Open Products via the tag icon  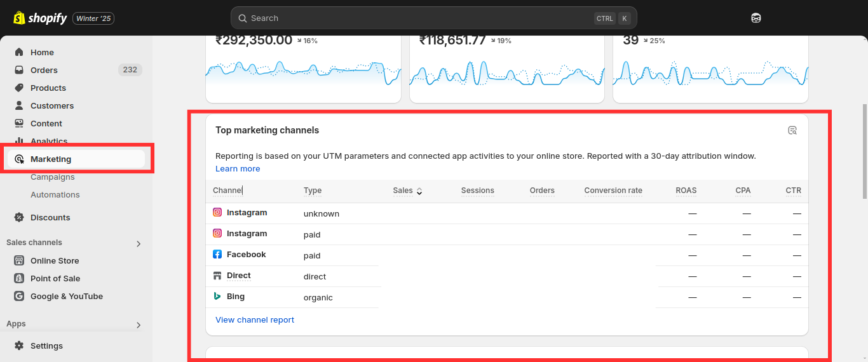19,88
